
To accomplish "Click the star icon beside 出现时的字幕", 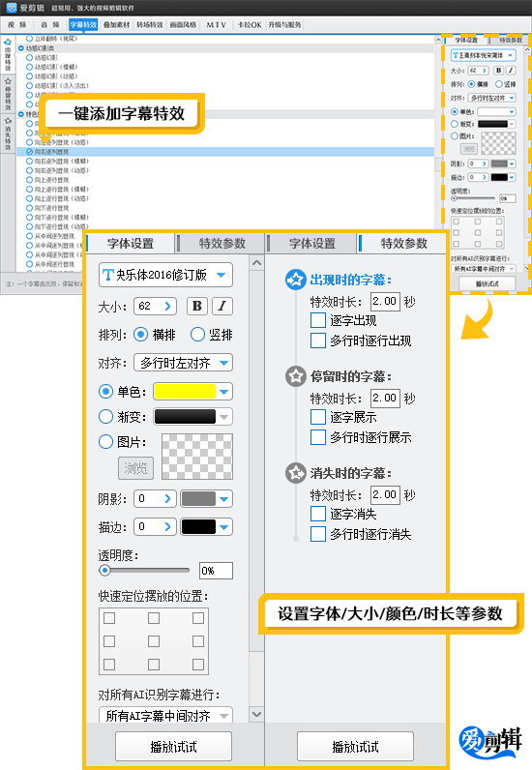I will point(296,280).
